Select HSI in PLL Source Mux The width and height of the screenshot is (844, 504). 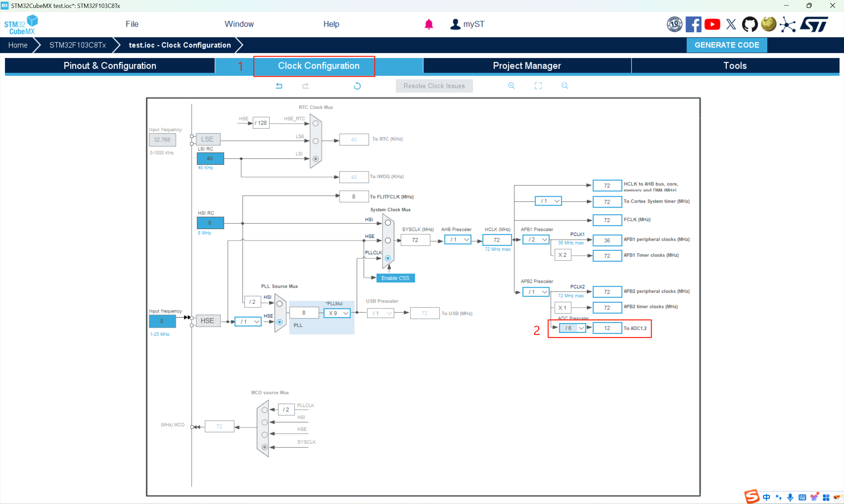click(280, 304)
